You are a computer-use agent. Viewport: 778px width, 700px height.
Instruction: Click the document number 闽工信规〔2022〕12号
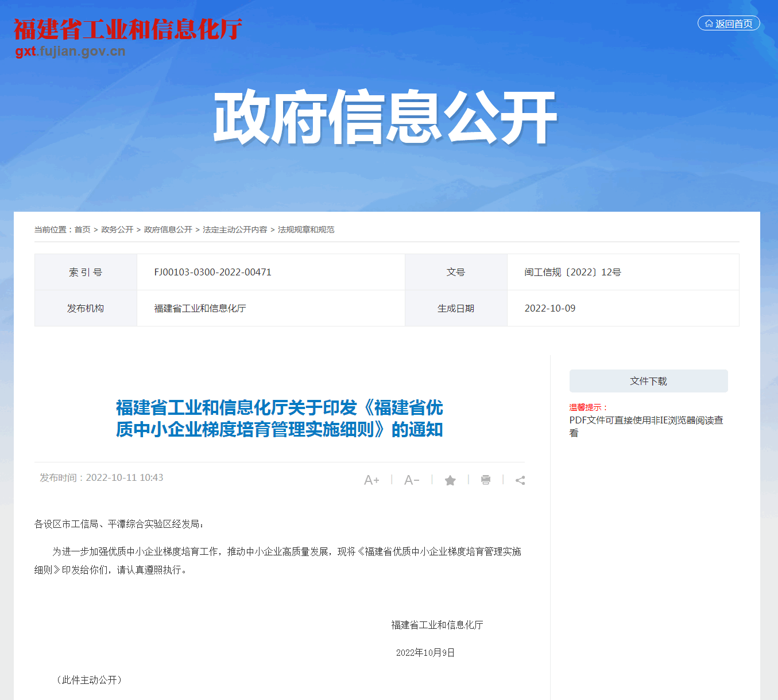click(572, 272)
